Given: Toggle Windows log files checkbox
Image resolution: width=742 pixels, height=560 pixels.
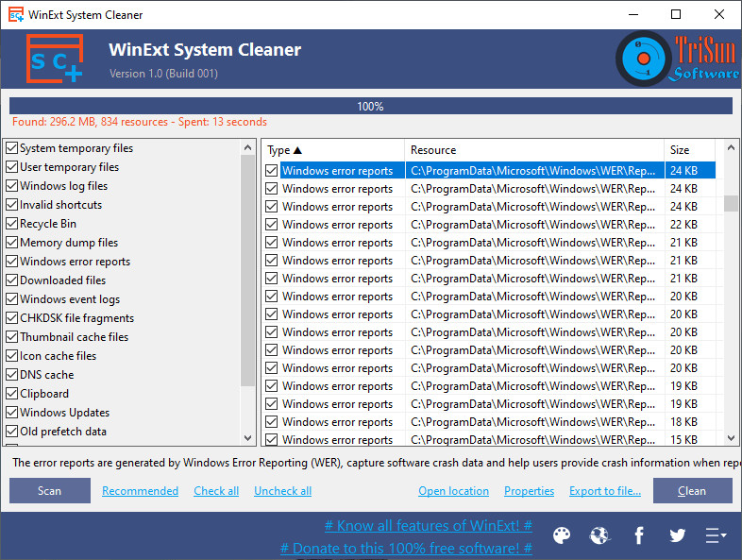Looking at the screenshot, I should (12, 186).
